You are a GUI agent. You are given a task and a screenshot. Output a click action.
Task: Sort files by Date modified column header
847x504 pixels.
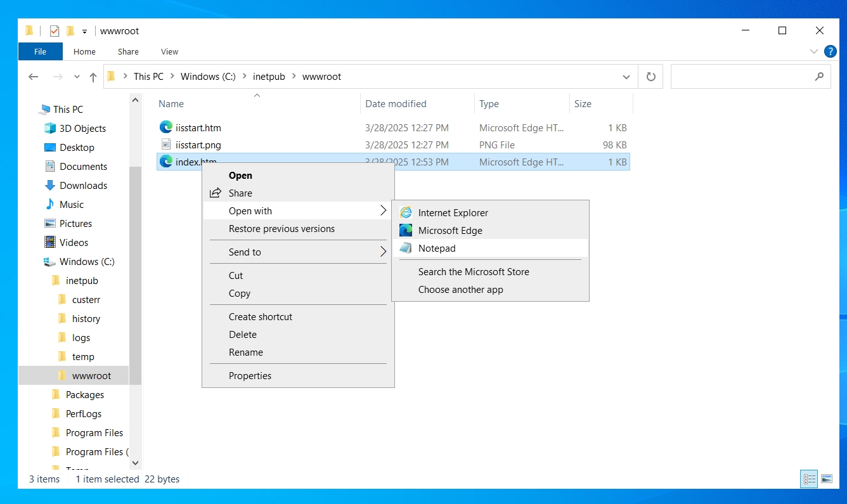coord(396,104)
